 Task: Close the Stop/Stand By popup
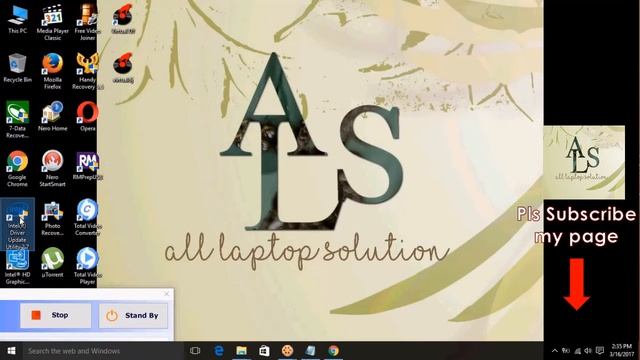point(167,294)
